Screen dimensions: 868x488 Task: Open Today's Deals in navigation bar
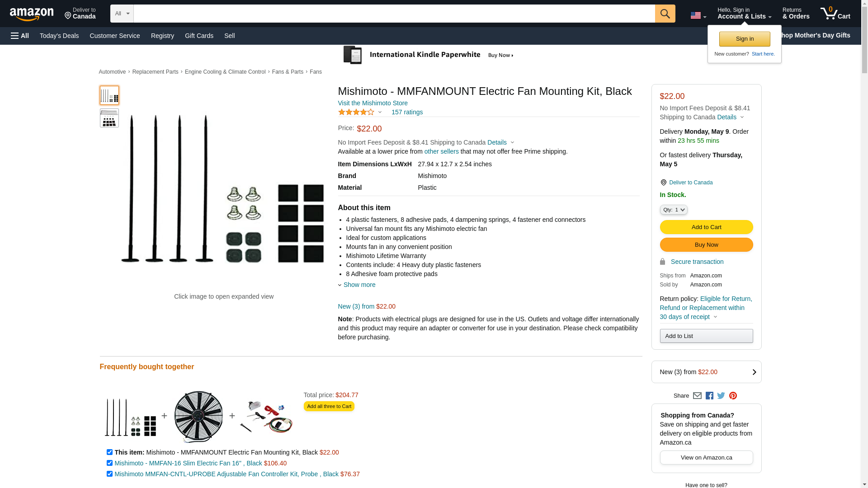(x=59, y=36)
